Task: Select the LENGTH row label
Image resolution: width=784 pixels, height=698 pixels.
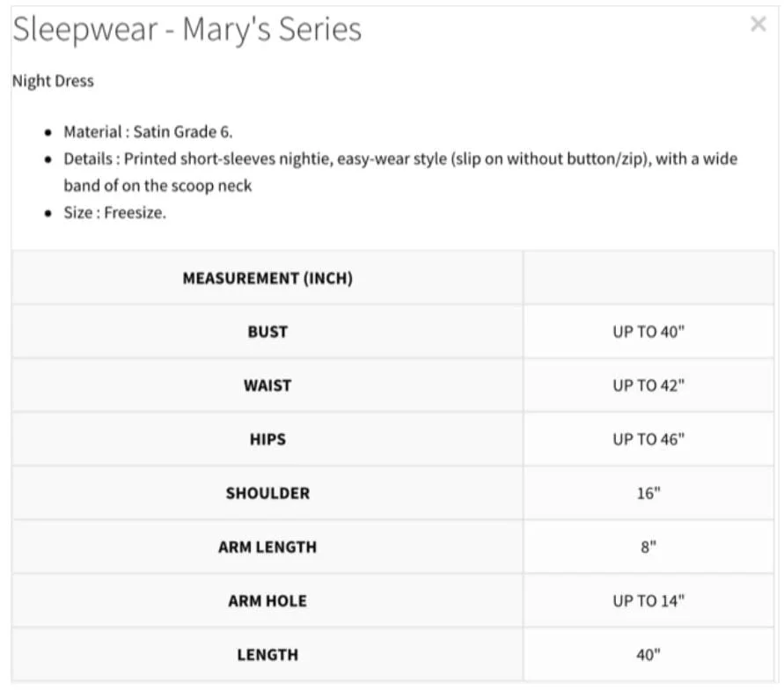Action: click(267, 655)
